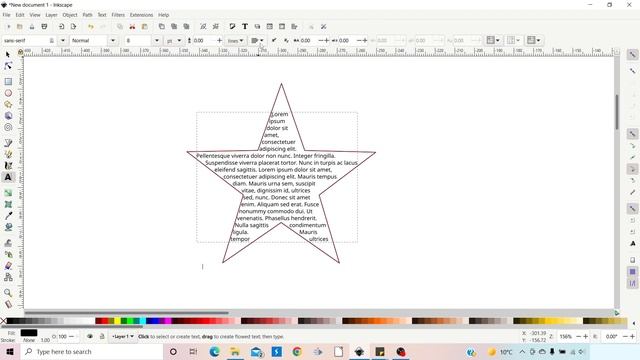This screenshot has height=360, width=640.
Task: Pick cyan swatch in the palette
Action: (142, 321)
